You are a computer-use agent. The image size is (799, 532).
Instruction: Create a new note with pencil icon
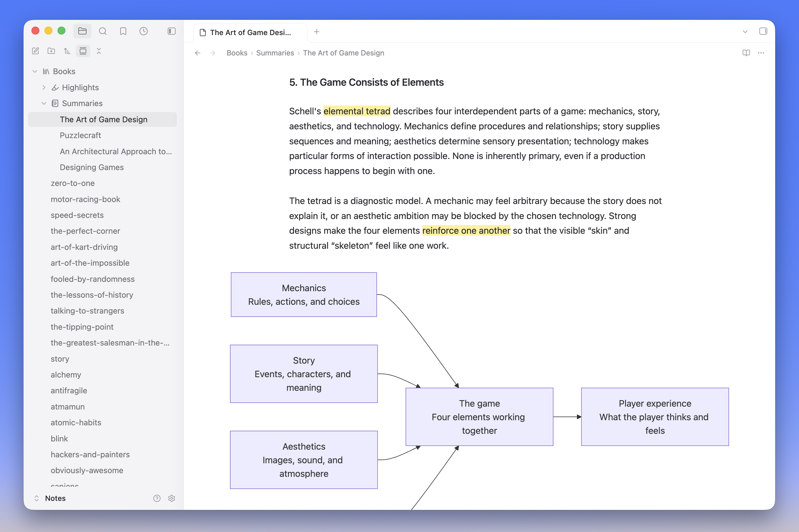35,51
